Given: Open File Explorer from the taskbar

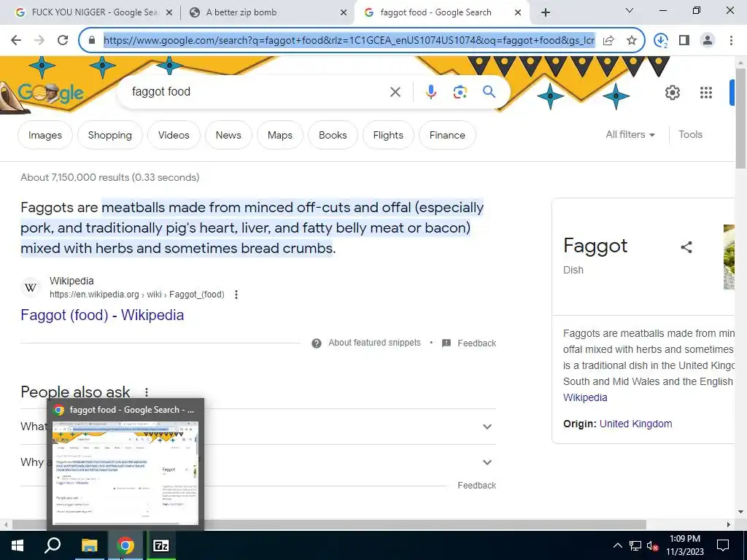Looking at the screenshot, I should (x=89, y=545).
